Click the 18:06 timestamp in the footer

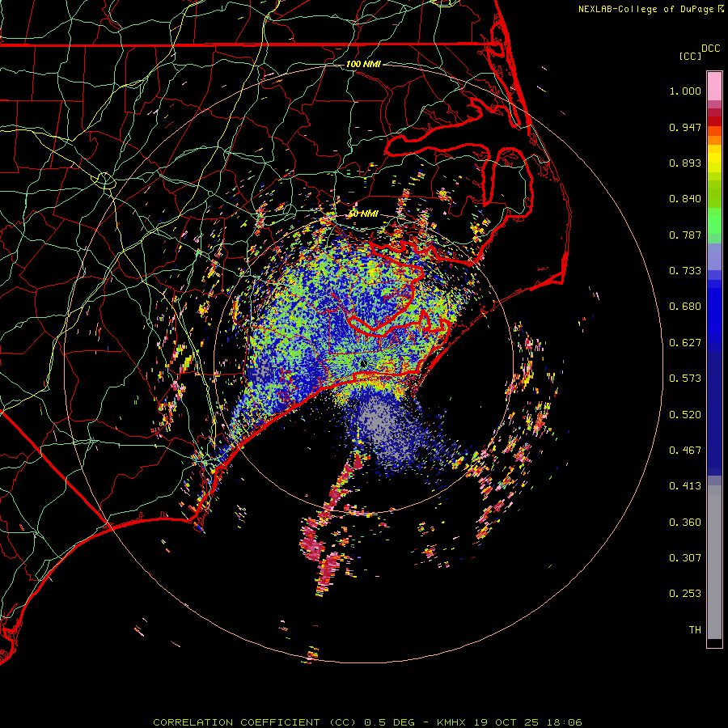pos(565,722)
